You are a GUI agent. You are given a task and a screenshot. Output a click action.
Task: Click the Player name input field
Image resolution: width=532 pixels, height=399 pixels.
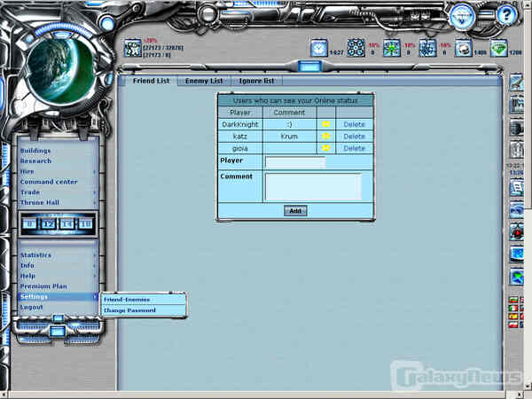pos(295,162)
